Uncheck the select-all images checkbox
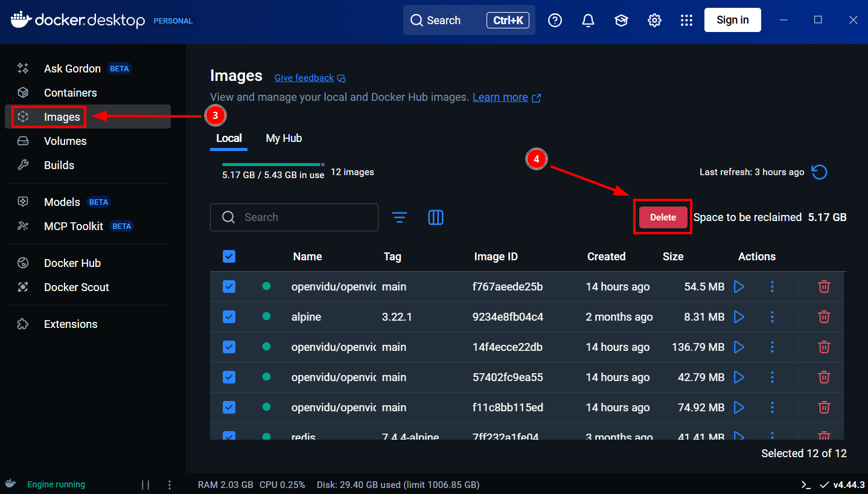868x494 pixels. tap(229, 257)
